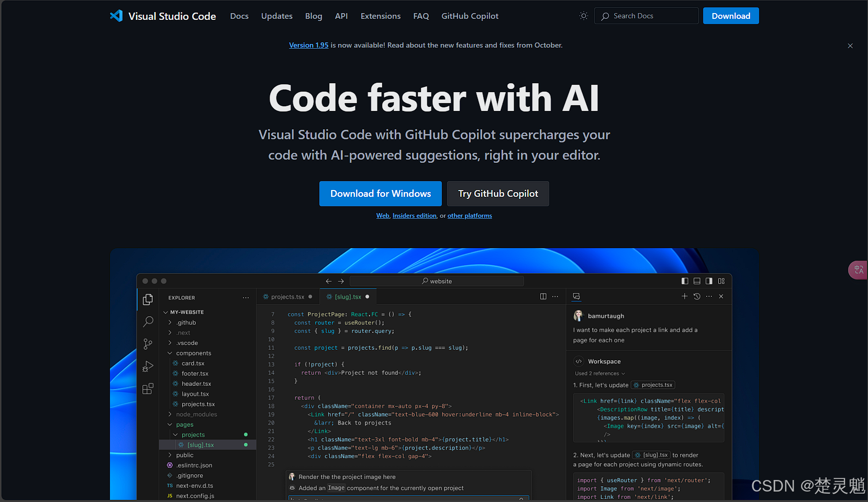Open the other platforms link
This screenshot has width=868, height=502.
[x=470, y=216]
